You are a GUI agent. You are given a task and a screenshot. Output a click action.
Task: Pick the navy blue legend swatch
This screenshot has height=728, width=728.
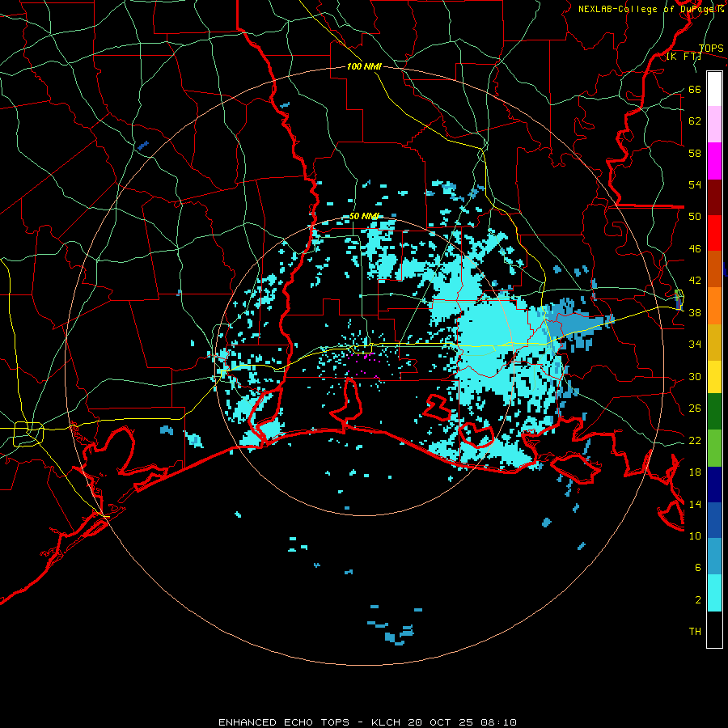(714, 485)
